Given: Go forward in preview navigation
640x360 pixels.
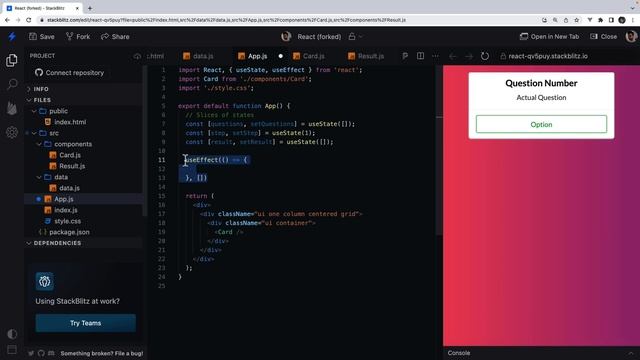Looking at the screenshot, I should pos(469,56).
